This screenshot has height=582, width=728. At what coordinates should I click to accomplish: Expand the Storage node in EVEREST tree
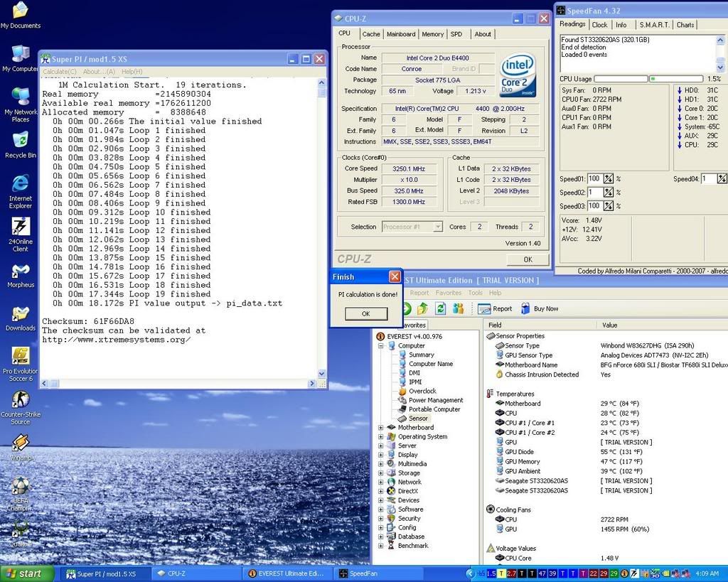pos(381,473)
